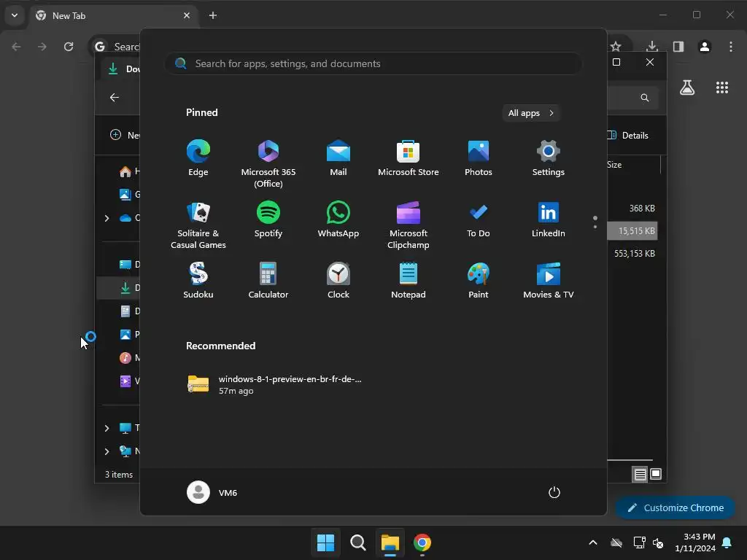Open the Mail app

338,158
